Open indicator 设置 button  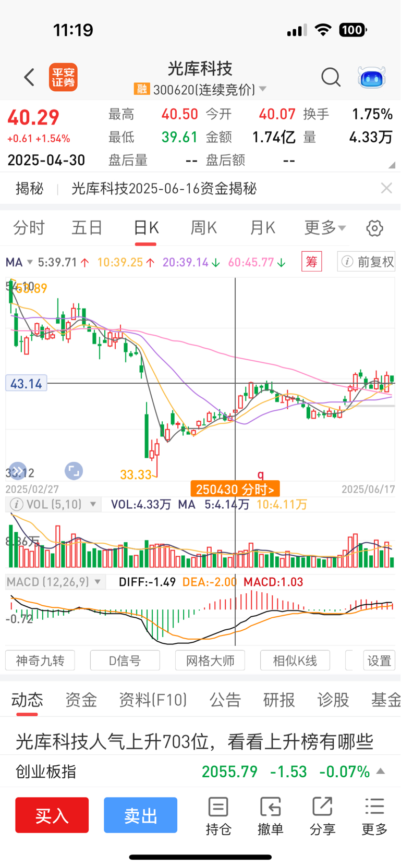(379, 661)
